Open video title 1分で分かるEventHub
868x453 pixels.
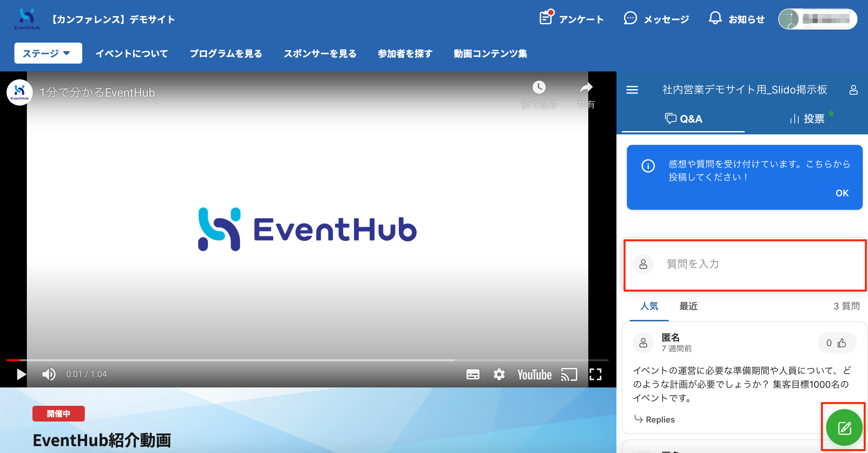(97, 92)
